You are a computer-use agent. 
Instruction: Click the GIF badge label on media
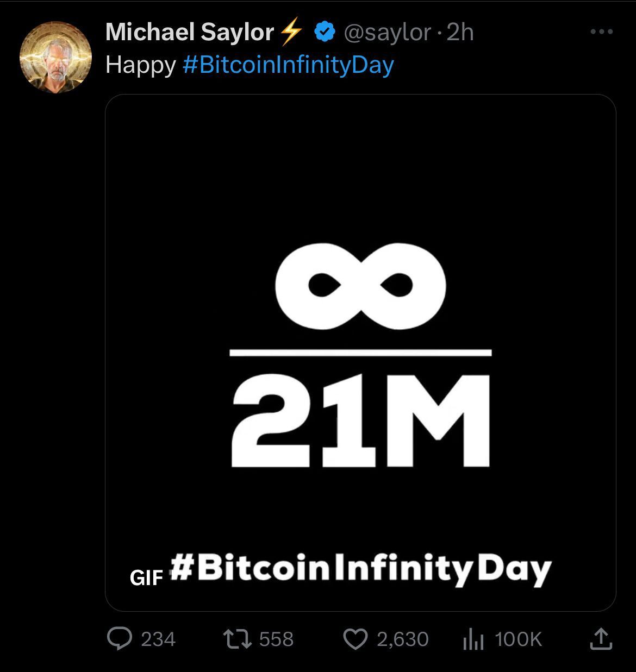tap(146, 578)
